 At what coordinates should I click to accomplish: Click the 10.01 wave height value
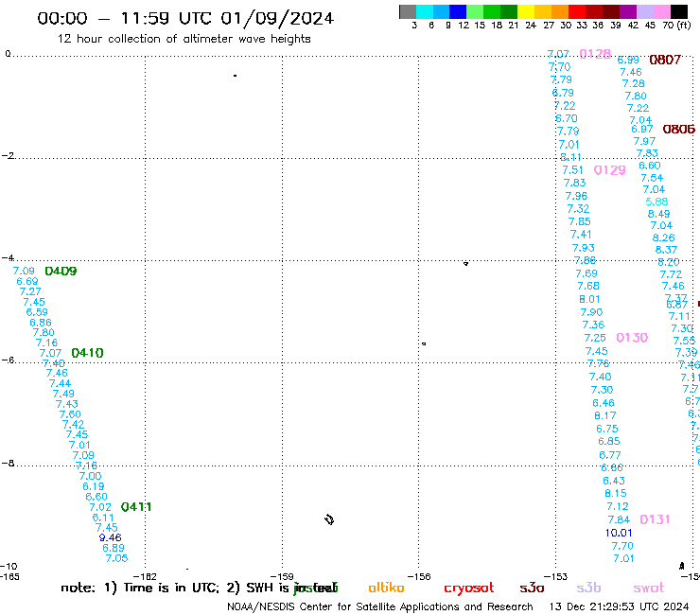(x=619, y=533)
